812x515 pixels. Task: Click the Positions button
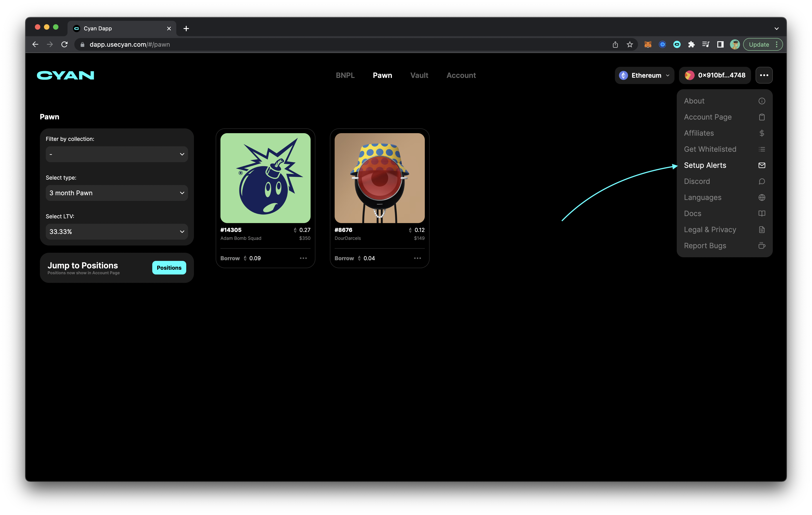[x=169, y=268]
